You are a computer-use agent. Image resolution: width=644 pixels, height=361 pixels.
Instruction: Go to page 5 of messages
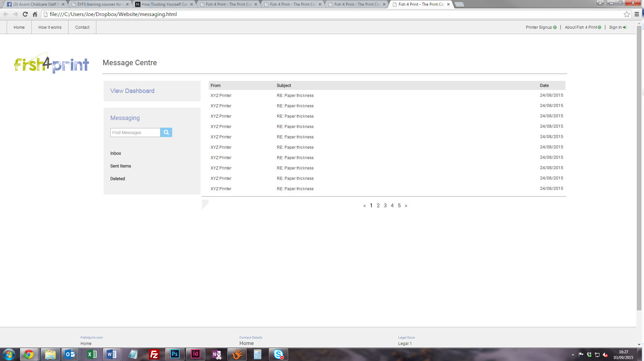tap(399, 206)
